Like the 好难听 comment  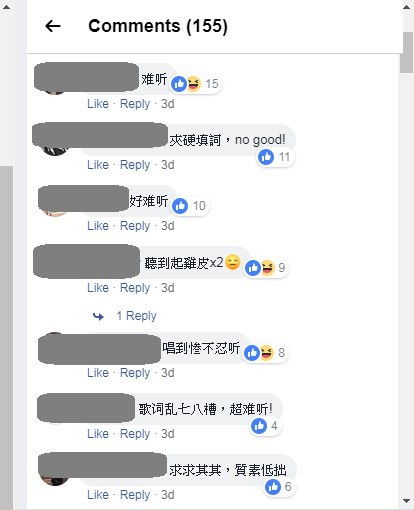click(98, 226)
